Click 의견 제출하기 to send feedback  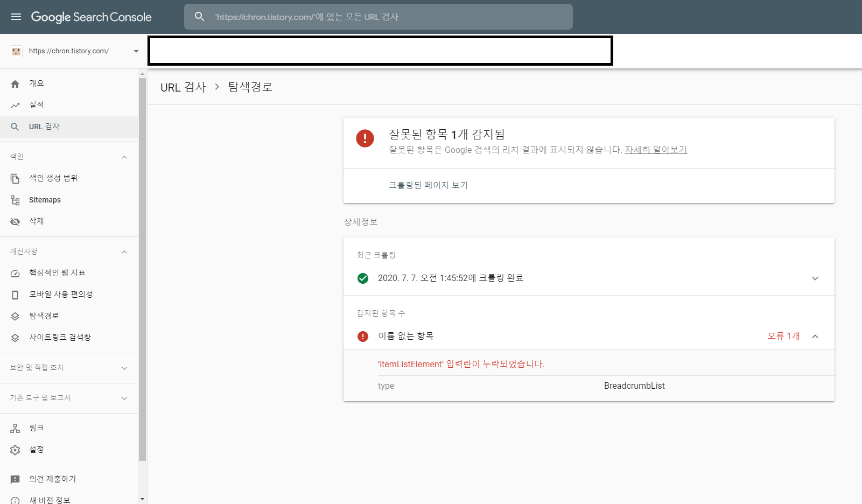click(x=69, y=479)
